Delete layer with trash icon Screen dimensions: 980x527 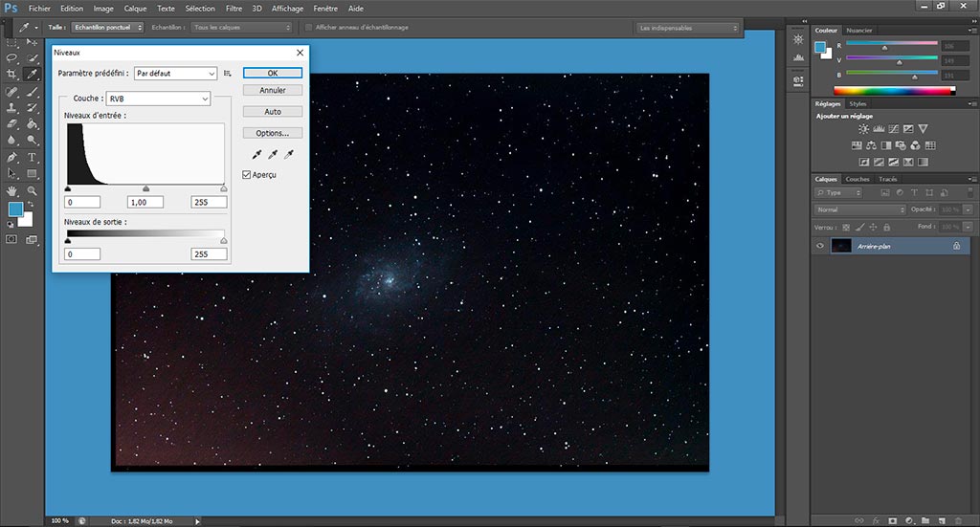click(x=958, y=520)
